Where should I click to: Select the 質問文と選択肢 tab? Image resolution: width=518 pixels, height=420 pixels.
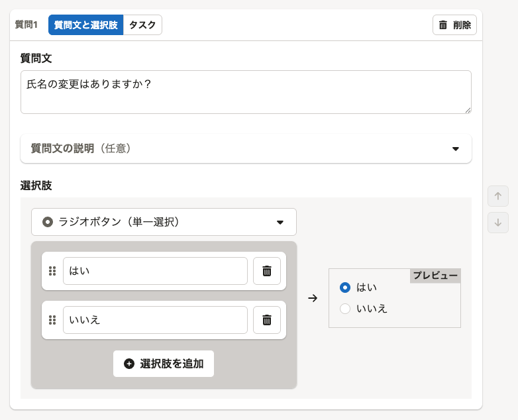tap(85, 25)
